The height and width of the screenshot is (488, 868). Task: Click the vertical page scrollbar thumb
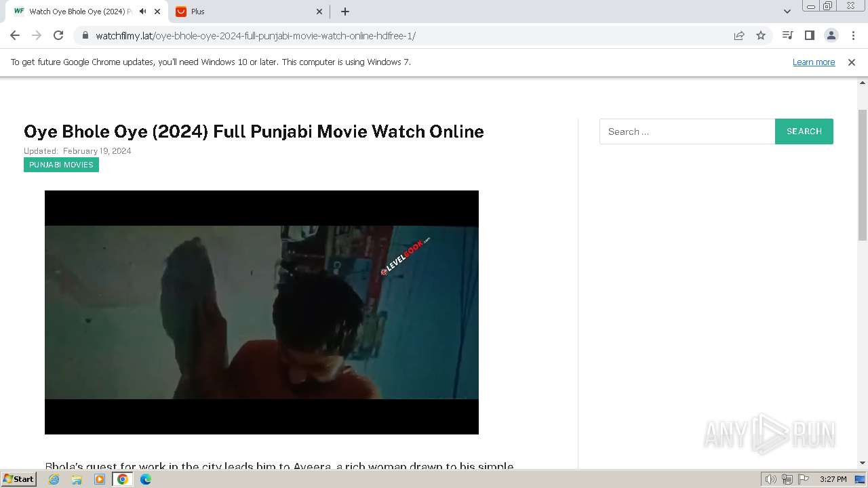point(863,175)
